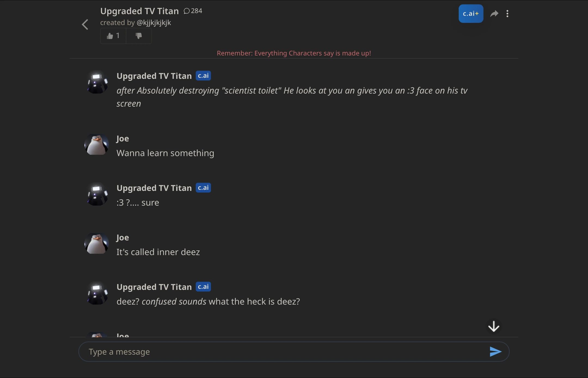Screen dimensions: 588x378
Task: Open the three-dot options menu
Action: click(507, 14)
